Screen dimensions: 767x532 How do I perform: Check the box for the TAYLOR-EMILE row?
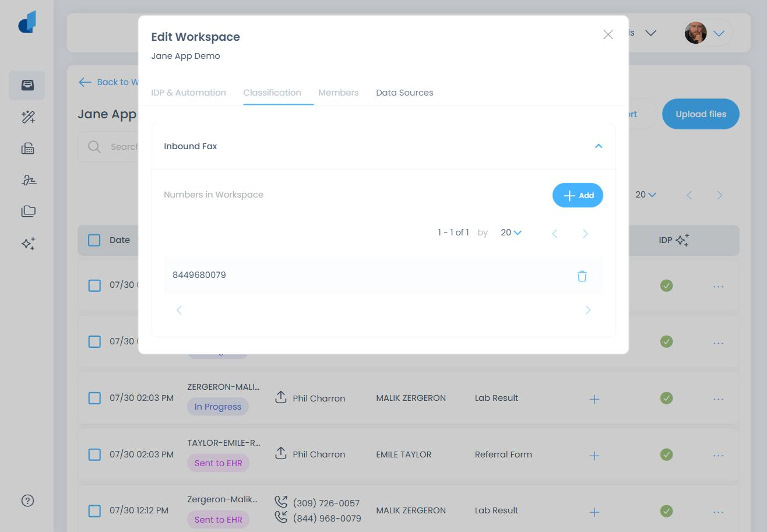(x=94, y=455)
